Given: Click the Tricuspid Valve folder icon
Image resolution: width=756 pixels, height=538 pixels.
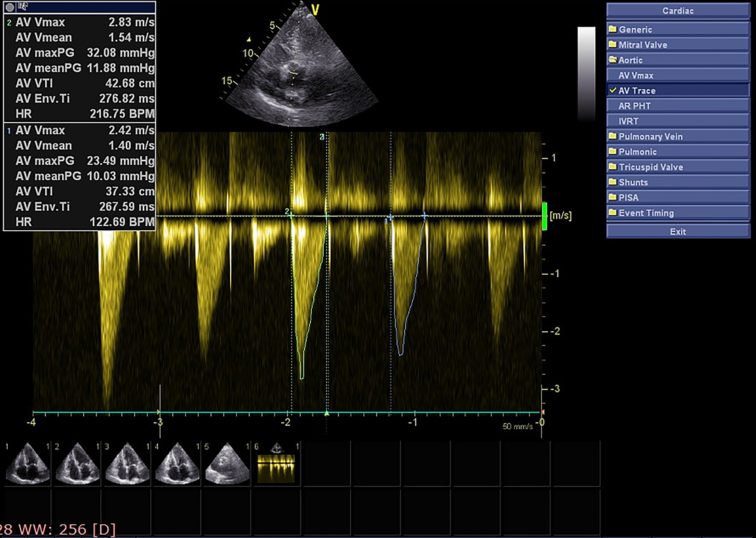Looking at the screenshot, I should point(613,167).
